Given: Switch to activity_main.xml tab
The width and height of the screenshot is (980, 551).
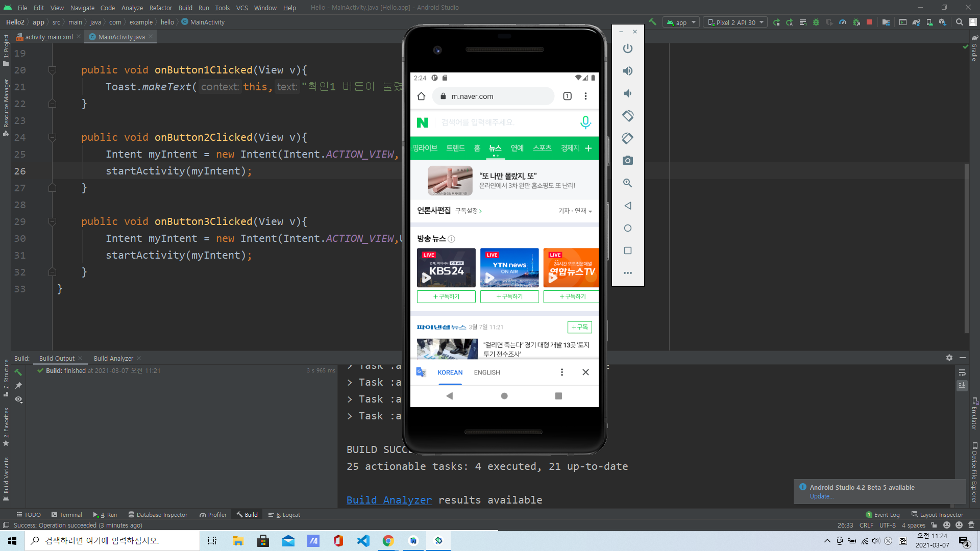Looking at the screenshot, I should [48, 37].
